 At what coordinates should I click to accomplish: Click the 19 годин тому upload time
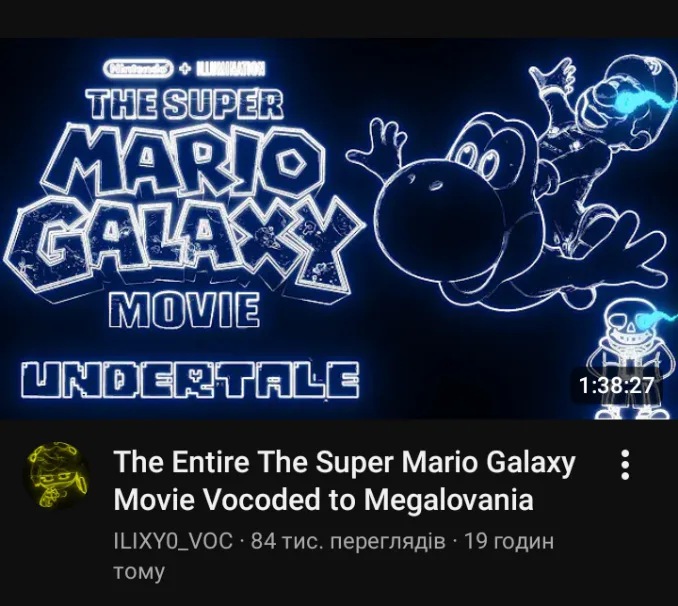pos(333,556)
